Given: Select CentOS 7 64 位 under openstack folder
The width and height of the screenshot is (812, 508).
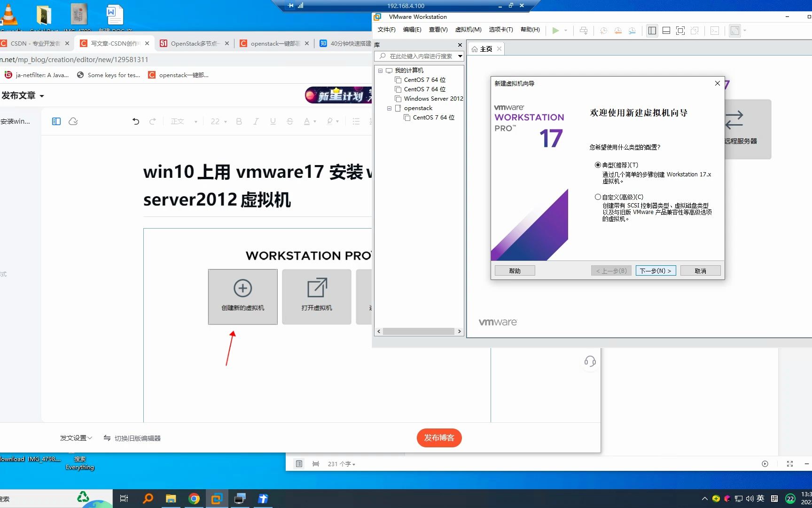Looking at the screenshot, I should click(x=433, y=118).
